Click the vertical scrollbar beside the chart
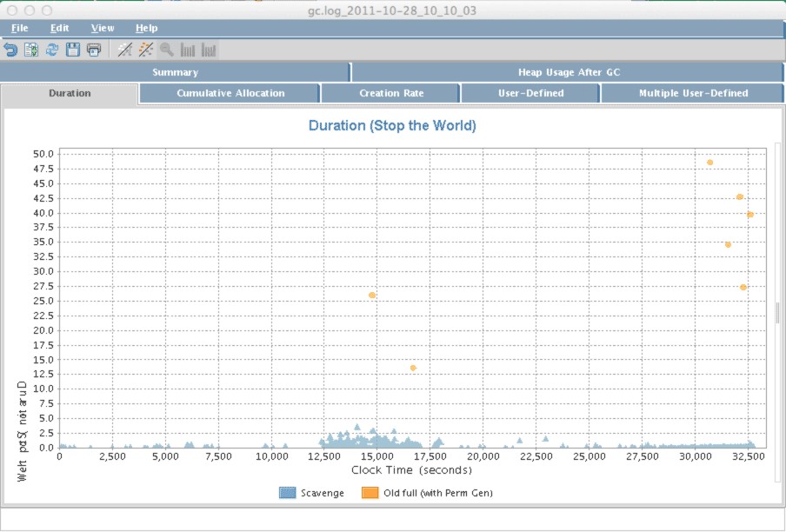The image size is (786, 532). (778, 313)
